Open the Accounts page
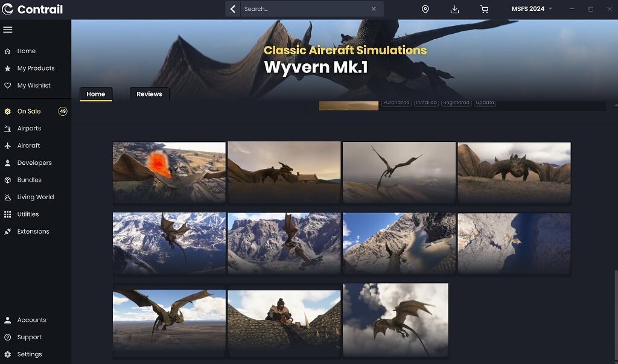Viewport: 618px width, 364px height. coord(31,320)
